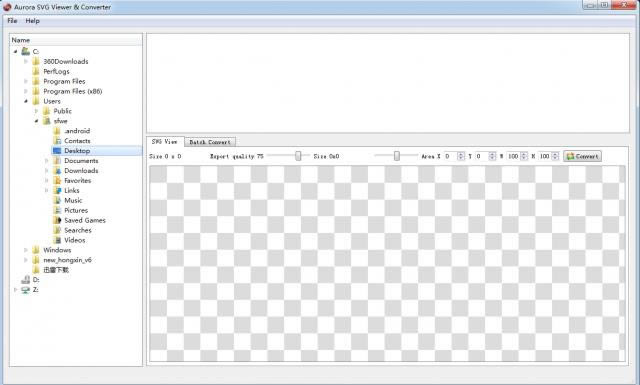Expand the Program Files (x86) folder
The image size is (640, 385).
point(26,91)
